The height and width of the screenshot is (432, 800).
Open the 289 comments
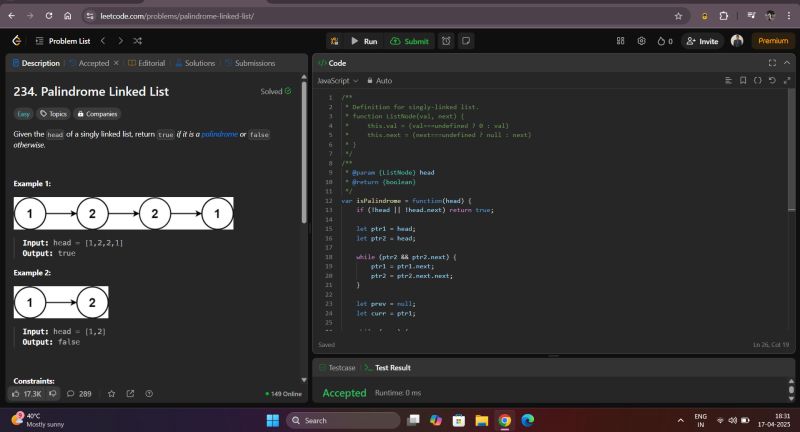[x=79, y=394]
